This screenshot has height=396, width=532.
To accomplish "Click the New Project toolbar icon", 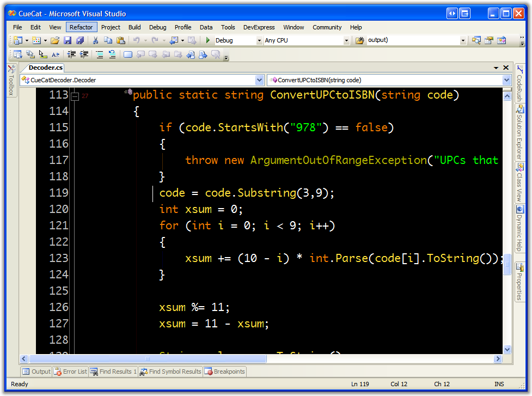I will (18, 40).
